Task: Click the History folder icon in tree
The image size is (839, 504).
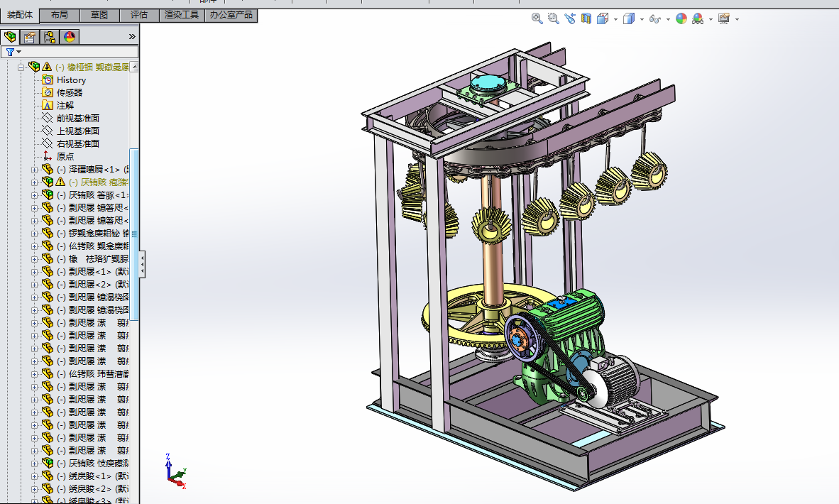Action: 48,80
